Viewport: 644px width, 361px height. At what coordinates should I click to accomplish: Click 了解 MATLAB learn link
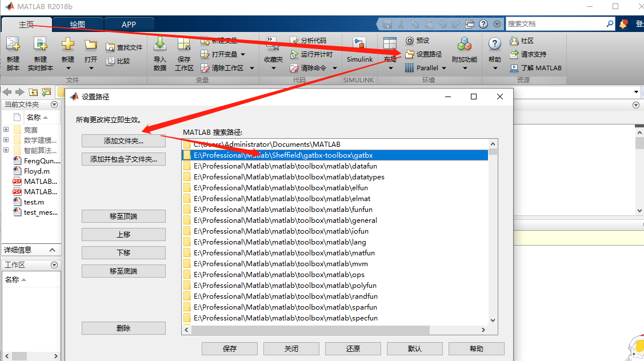pos(535,68)
